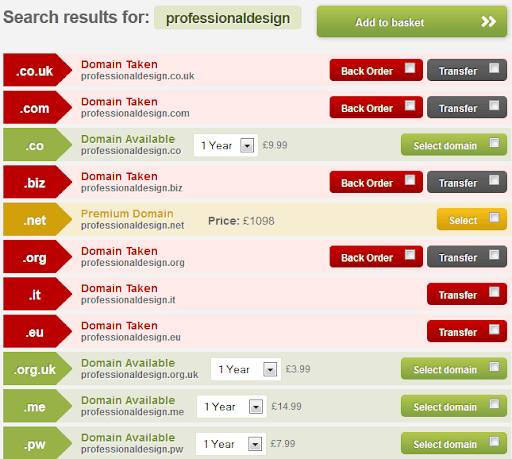Click red Transfer button for the .it domain
Image resolution: width=512 pixels, height=459 pixels.
[x=467, y=294]
